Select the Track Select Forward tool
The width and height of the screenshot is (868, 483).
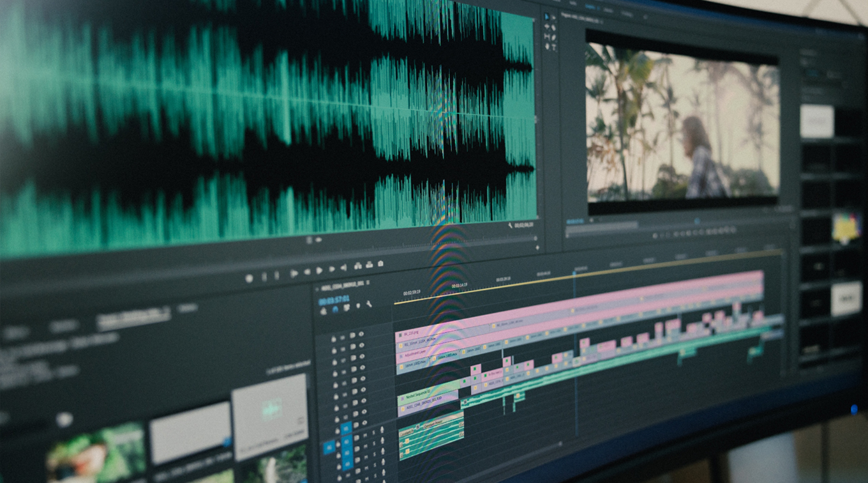[x=553, y=18]
